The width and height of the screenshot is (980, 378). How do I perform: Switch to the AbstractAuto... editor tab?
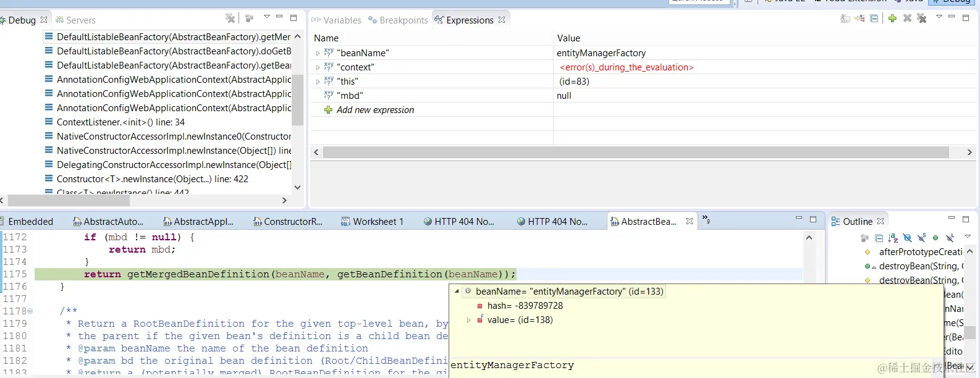[108, 222]
